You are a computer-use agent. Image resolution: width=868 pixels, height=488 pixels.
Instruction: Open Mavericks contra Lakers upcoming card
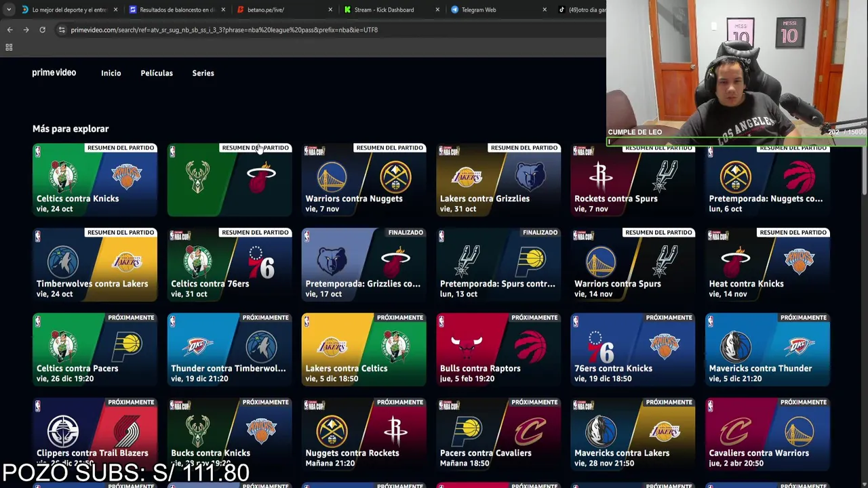tap(633, 434)
